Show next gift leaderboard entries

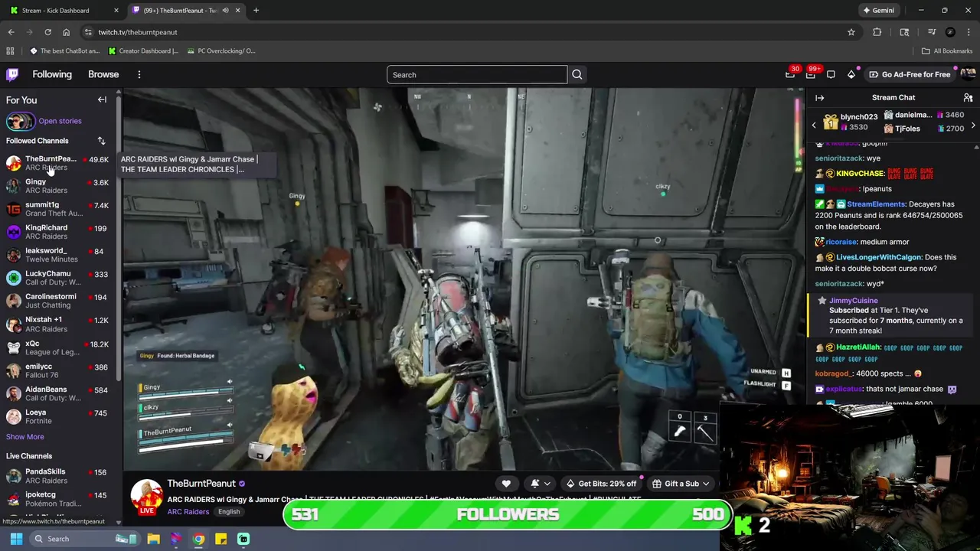pyautogui.click(x=973, y=126)
